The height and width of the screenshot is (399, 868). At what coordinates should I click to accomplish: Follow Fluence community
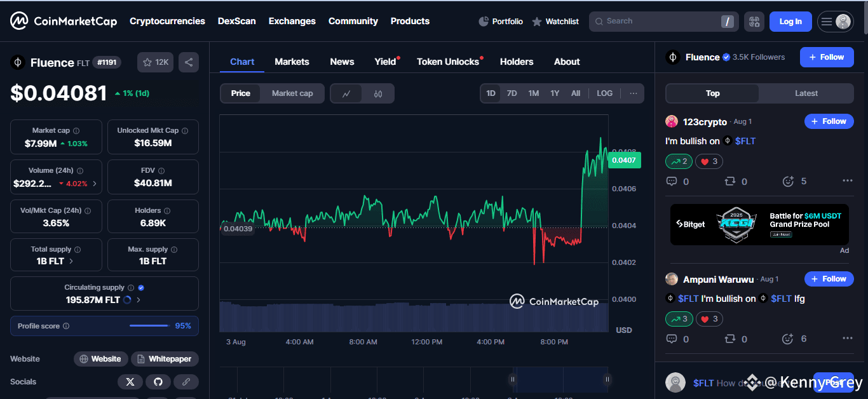(827, 57)
